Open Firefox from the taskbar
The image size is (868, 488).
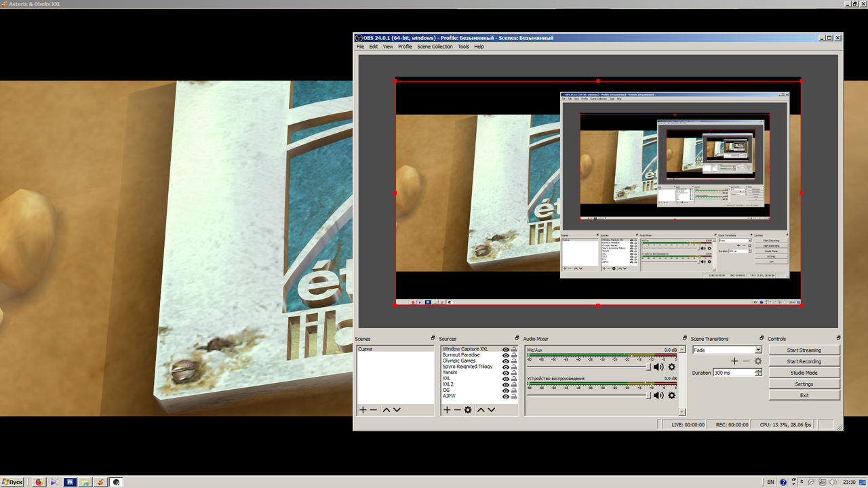click(x=39, y=482)
